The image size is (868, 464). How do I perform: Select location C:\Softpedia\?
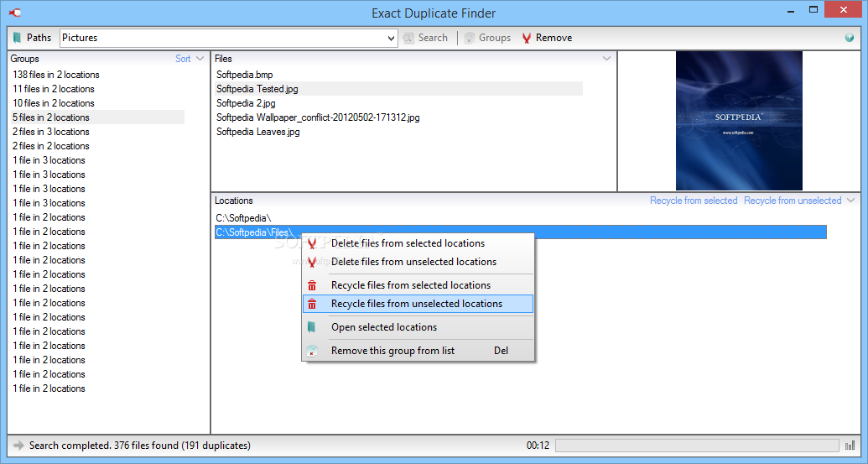243,218
